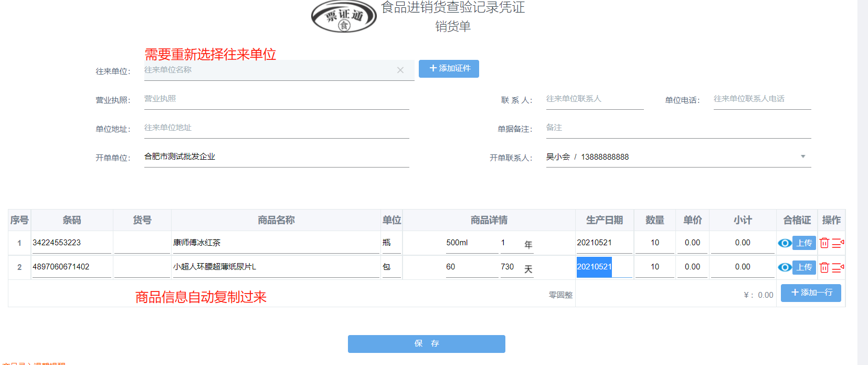Click the unit cell 包
Image resolution: width=868 pixels, height=365 pixels.
pyautogui.click(x=391, y=267)
